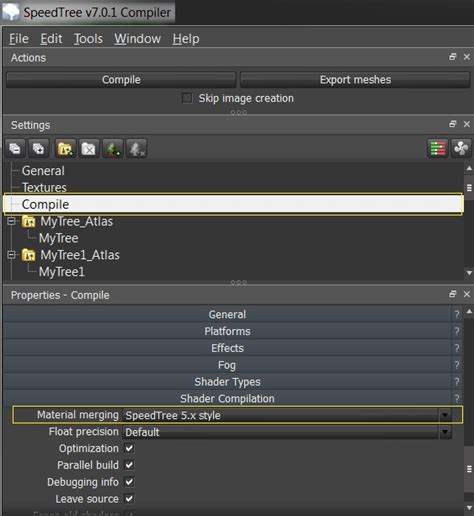This screenshot has width=474, height=516.
Task: Collapse the Shader Compilation properties group
Action: [x=227, y=398]
